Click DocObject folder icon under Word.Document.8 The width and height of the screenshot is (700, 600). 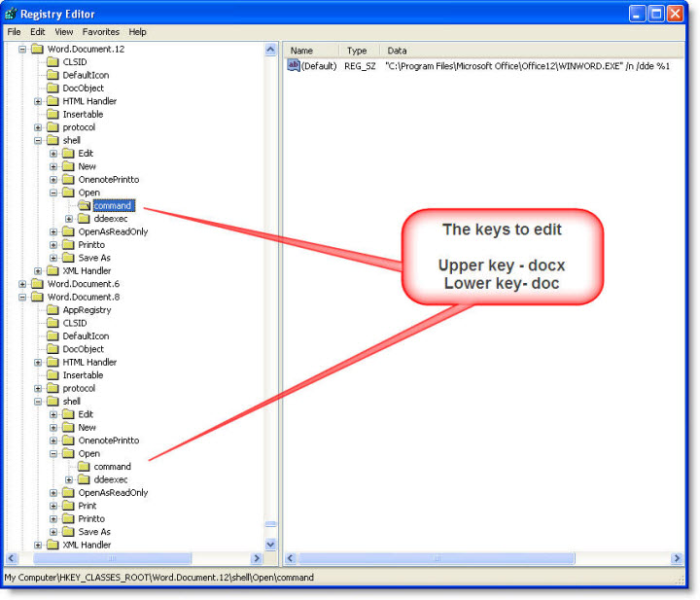point(52,349)
